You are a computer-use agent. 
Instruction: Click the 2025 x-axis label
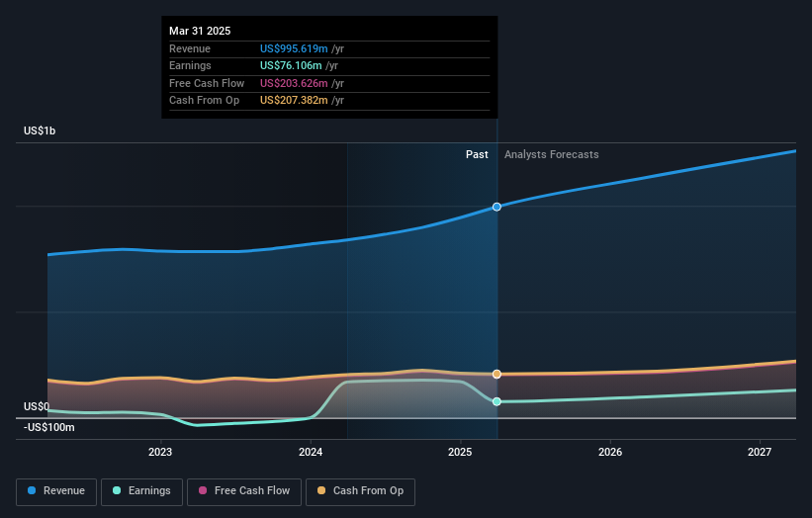click(460, 453)
